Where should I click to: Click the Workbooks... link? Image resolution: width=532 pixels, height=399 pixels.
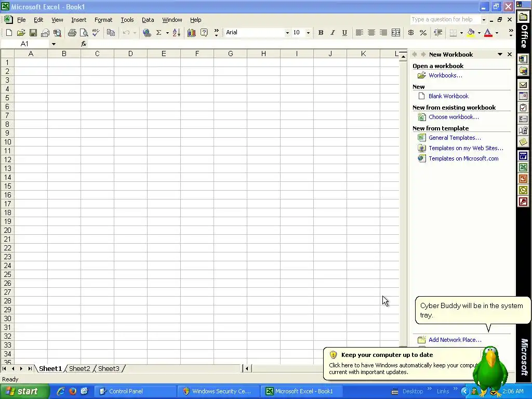coord(445,75)
